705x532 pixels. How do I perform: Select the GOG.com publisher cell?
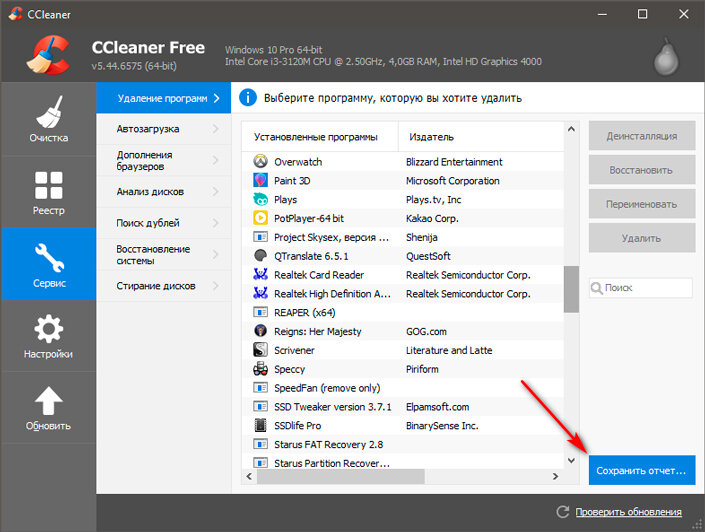pyautogui.click(x=426, y=331)
